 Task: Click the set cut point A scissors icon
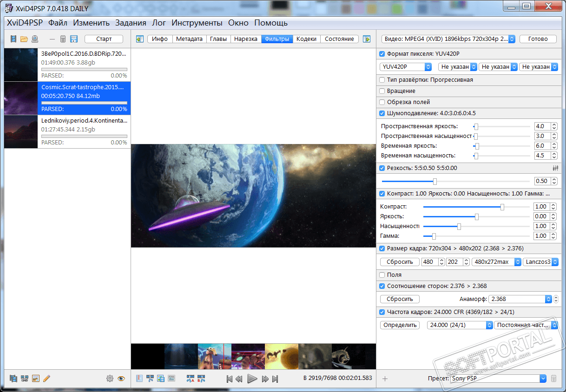[191, 379]
